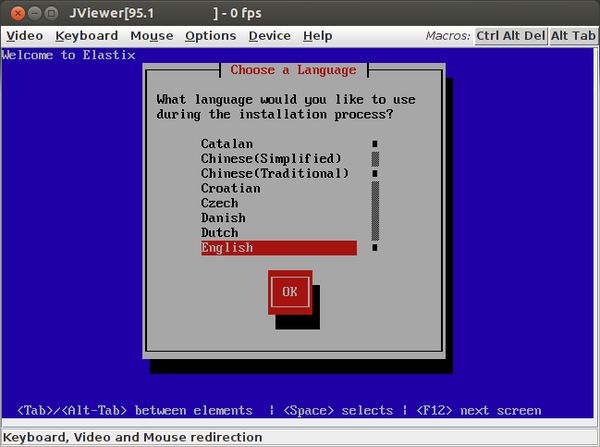This screenshot has width=600, height=447.
Task: Select Croatian in the language list
Action: (231, 188)
